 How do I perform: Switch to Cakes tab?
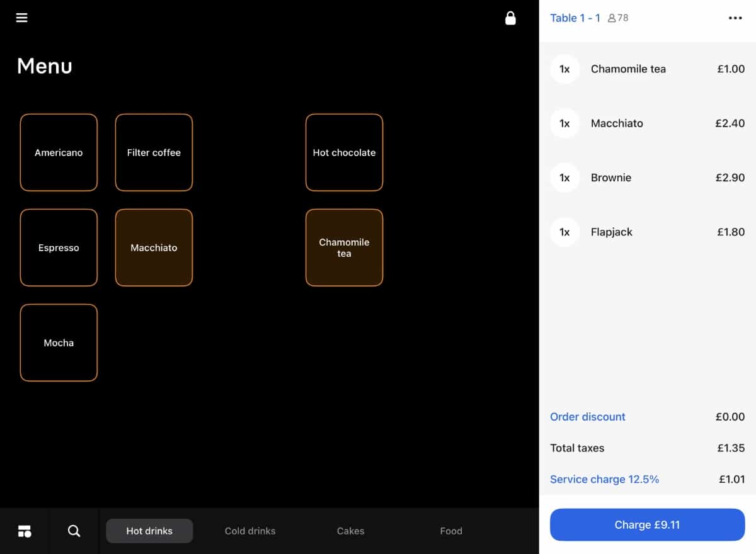(x=351, y=531)
